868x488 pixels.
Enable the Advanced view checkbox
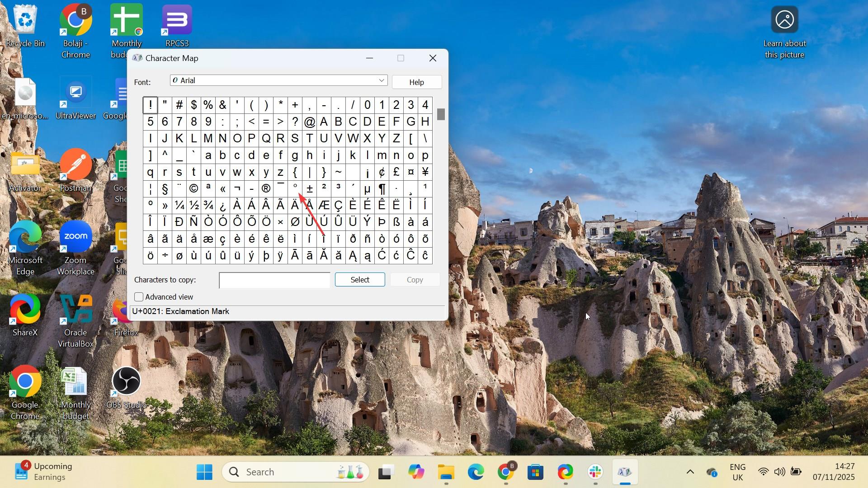click(139, 297)
